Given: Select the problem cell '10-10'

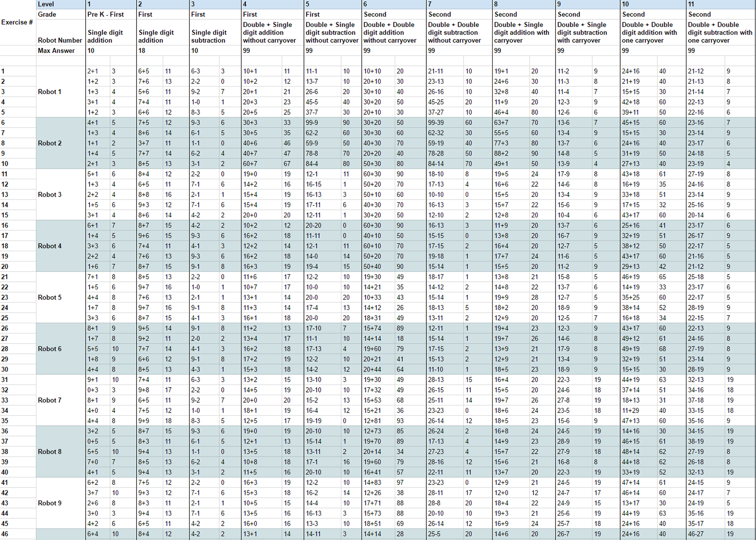Looking at the screenshot, I should (445, 194).
